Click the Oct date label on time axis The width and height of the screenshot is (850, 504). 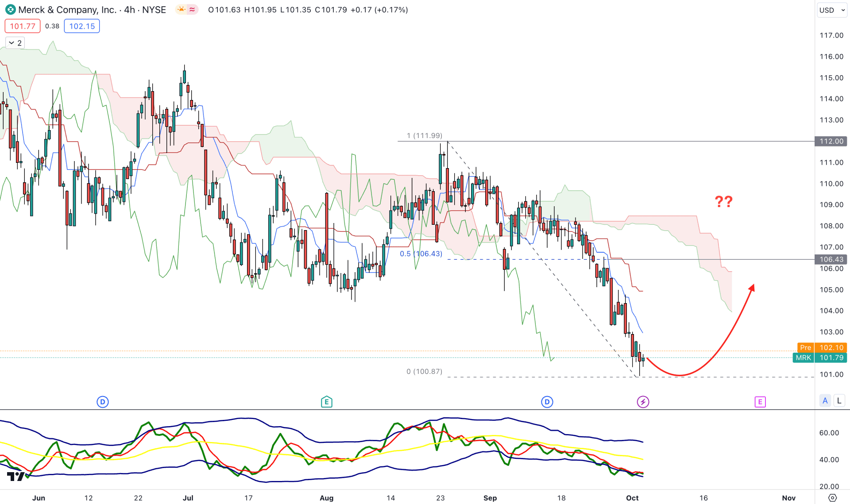632,498
